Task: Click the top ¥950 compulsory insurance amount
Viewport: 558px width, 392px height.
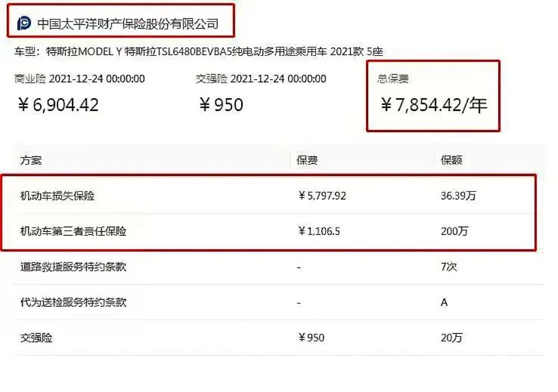Action: (x=221, y=105)
